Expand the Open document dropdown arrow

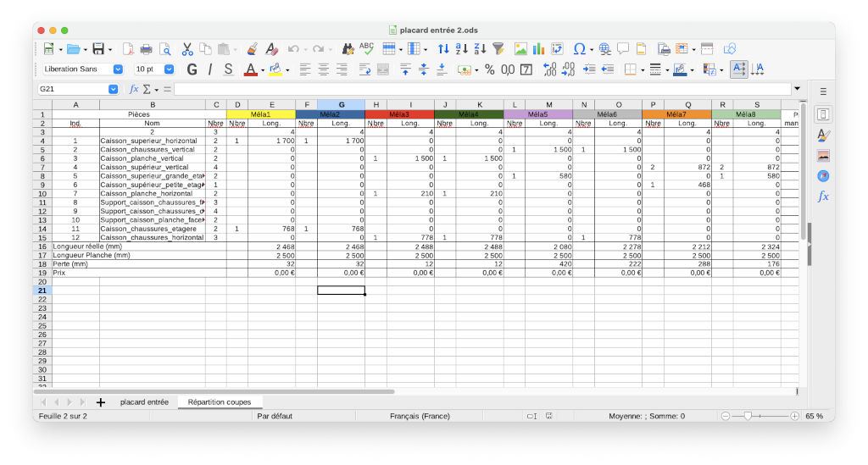(x=85, y=50)
